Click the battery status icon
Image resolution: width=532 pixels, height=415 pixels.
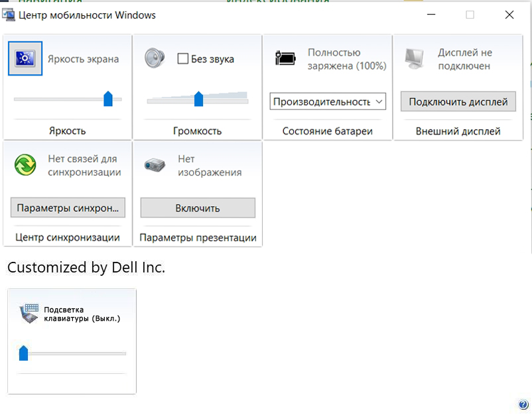point(285,58)
